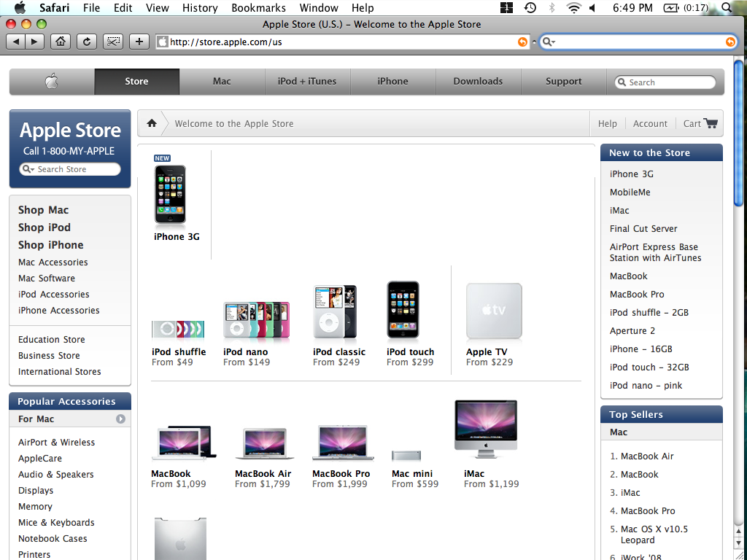Viewport: 747px width, 560px height.
Task: Open the History menu
Action: tap(200, 7)
